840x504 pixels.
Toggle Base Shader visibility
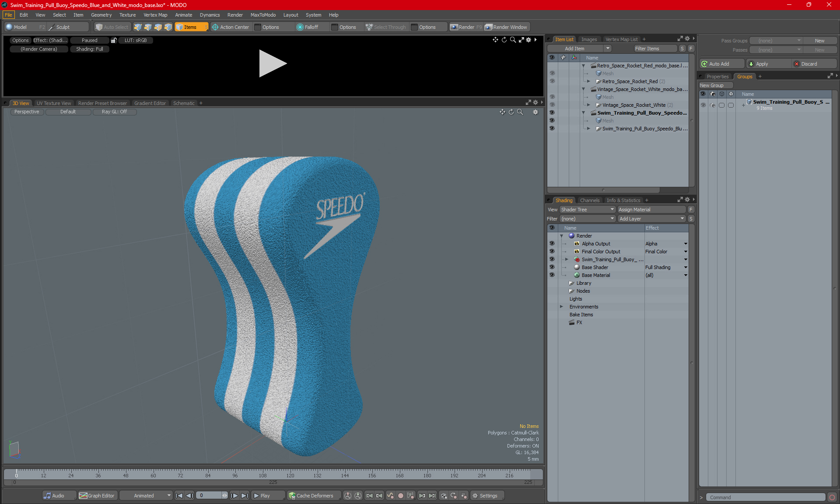(552, 267)
